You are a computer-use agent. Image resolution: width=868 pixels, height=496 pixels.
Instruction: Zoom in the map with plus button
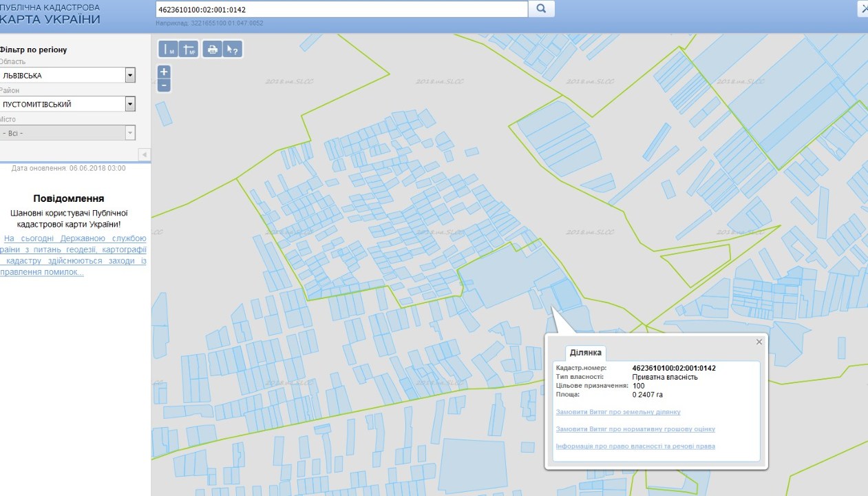click(x=164, y=72)
